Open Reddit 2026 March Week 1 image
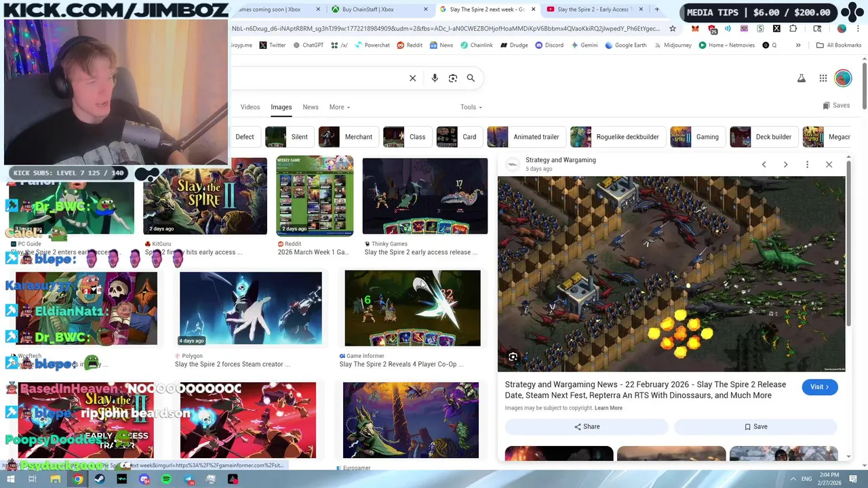Screen dimensions: 868x488 pyautogui.click(x=315, y=196)
